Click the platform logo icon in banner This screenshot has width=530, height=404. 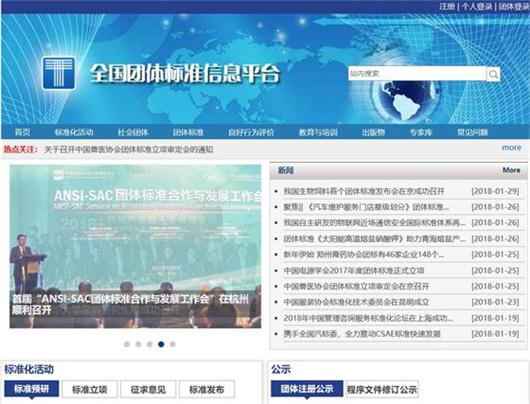(x=58, y=73)
